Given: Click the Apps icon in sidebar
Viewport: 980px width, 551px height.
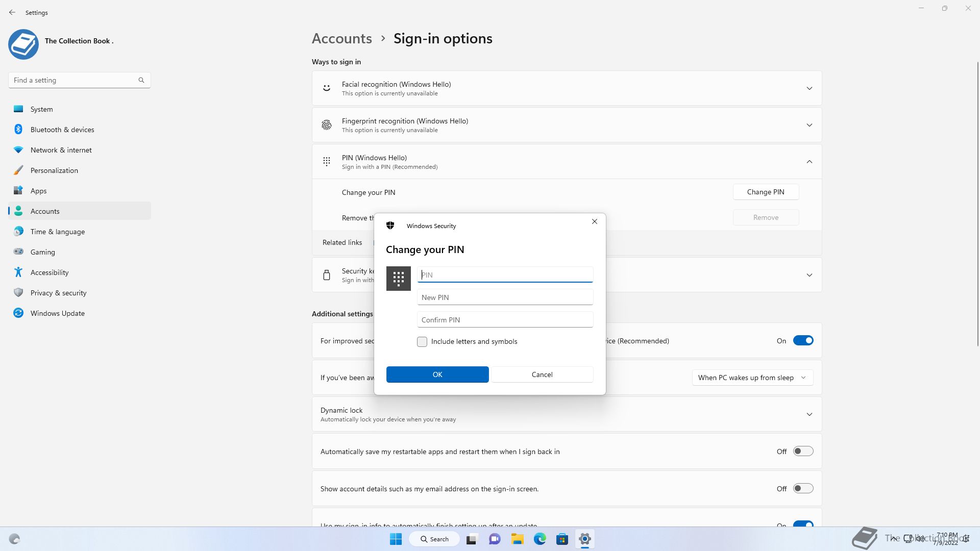Looking at the screenshot, I should click(18, 190).
